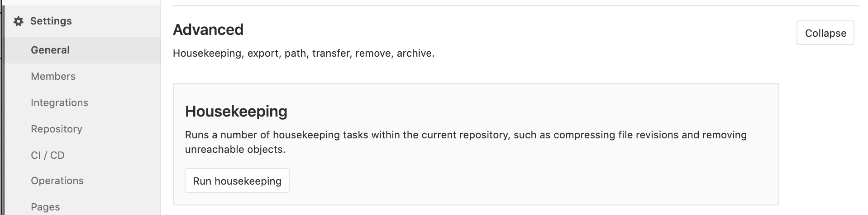Click the Advanced section heading

pyautogui.click(x=208, y=30)
